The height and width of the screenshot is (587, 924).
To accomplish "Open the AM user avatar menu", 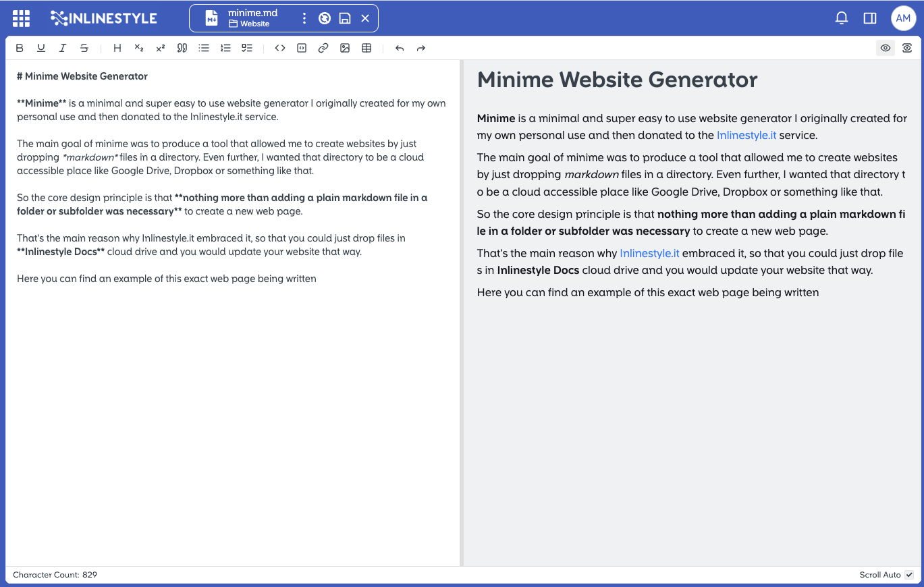I will coord(903,18).
